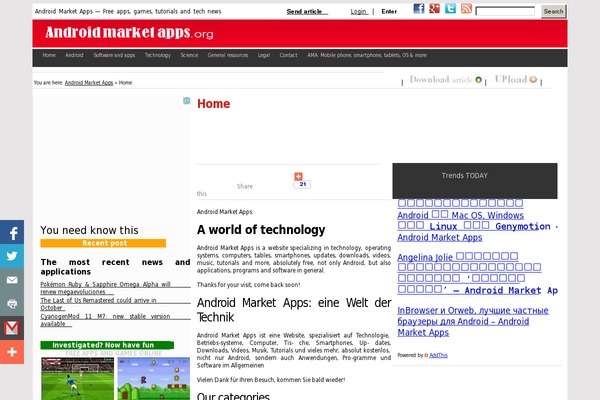Click the AddThis powered-by link
This screenshot has width=600, height=400.
click(438, 355)
